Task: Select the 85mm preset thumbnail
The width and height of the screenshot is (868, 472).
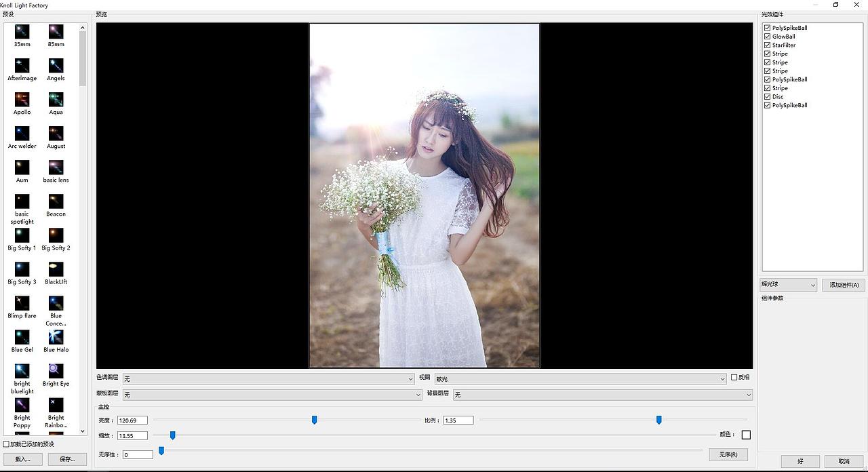Action: coord(56,31)
